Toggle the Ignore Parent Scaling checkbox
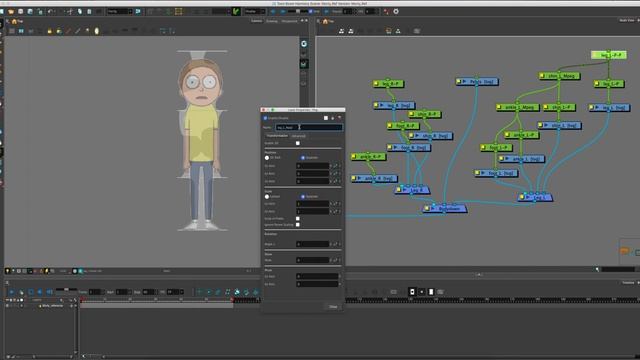Screen dimensions: 640x360 [x=298, y=224]
